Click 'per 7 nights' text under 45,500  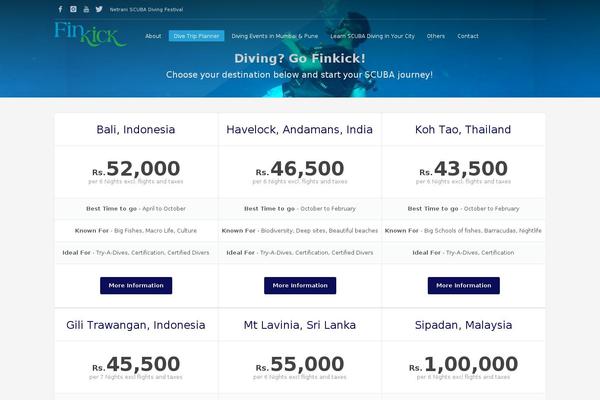(136, 377)
